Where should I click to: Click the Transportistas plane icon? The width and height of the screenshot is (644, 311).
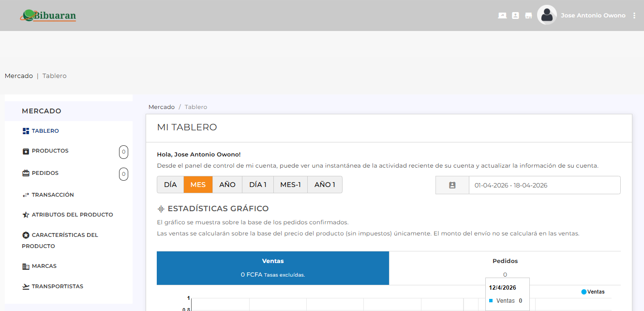point(26,286)
